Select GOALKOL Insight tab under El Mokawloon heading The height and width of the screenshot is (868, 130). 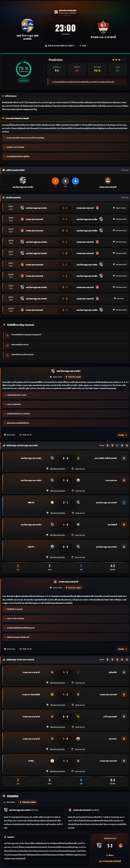73,377
